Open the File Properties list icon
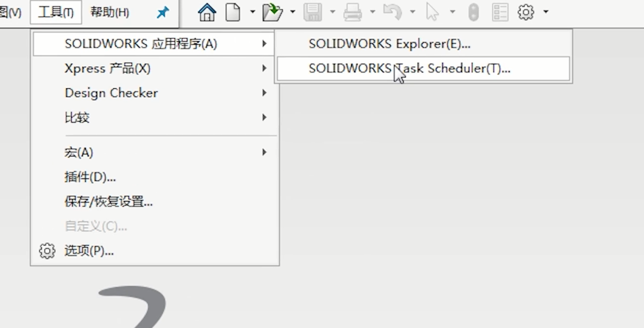This screenshot has height=328, width=644. (500, 13)
